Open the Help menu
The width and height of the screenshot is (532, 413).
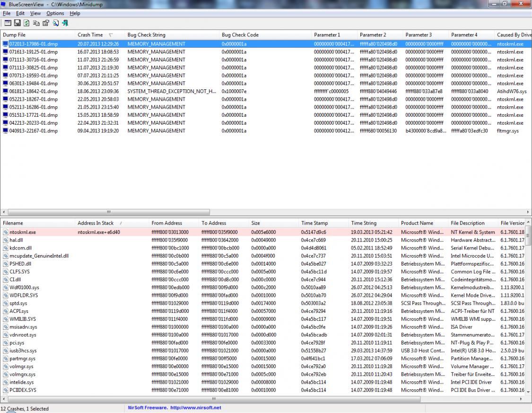pyautogui.click(x=75, y=13)
